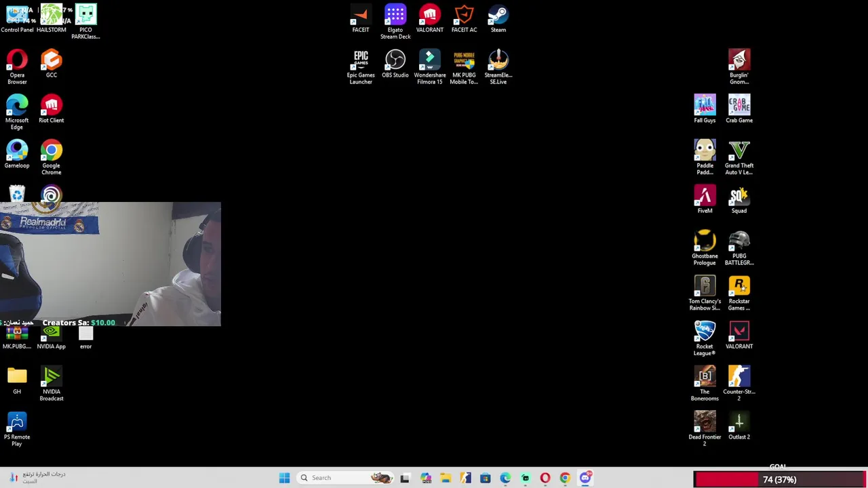Screen dimensions: 868x488
Task: Open the HAILSTORM desktop shortcut
Action: click(x=52, y=19)
